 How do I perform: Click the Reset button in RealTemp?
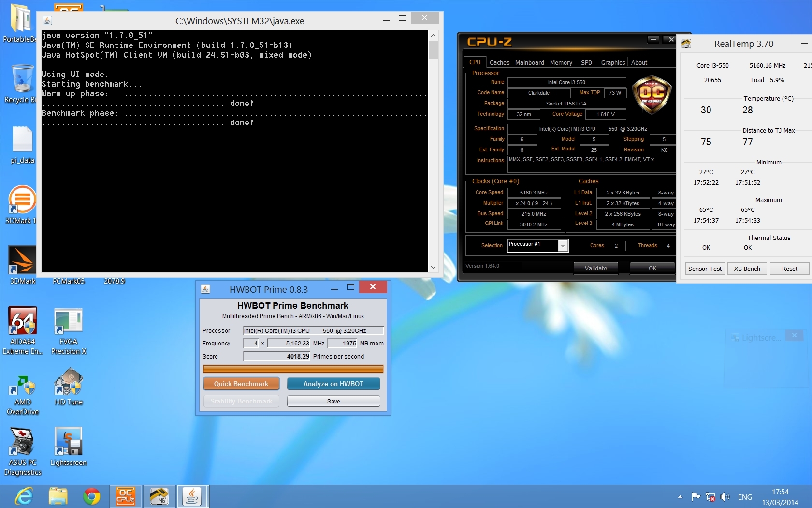789,269
